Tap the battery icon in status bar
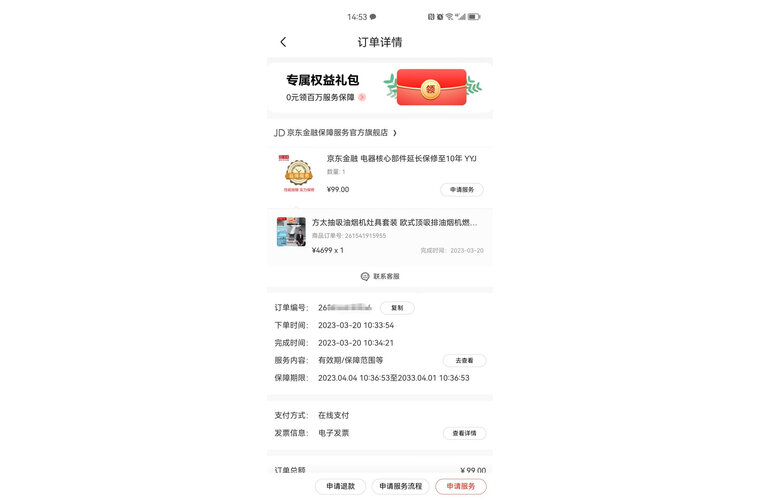 click(474, 17)
